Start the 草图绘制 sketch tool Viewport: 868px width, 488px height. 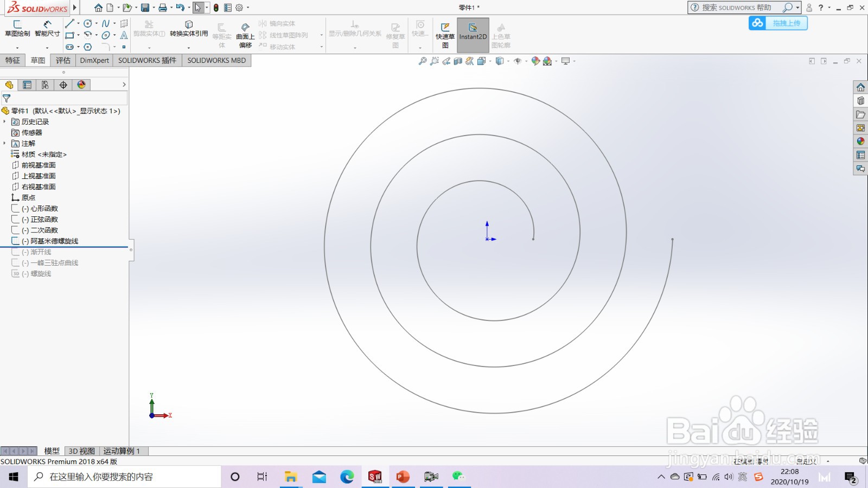(x=17, y=28)
